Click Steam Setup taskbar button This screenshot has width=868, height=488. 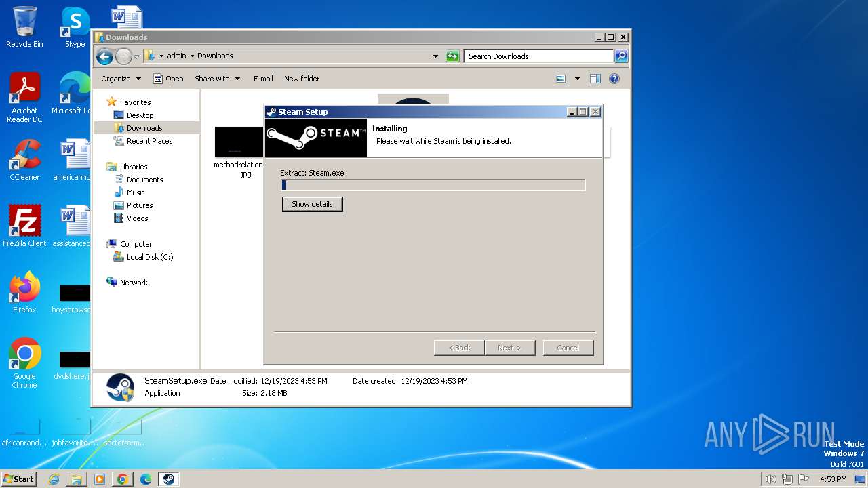[169, 479]
